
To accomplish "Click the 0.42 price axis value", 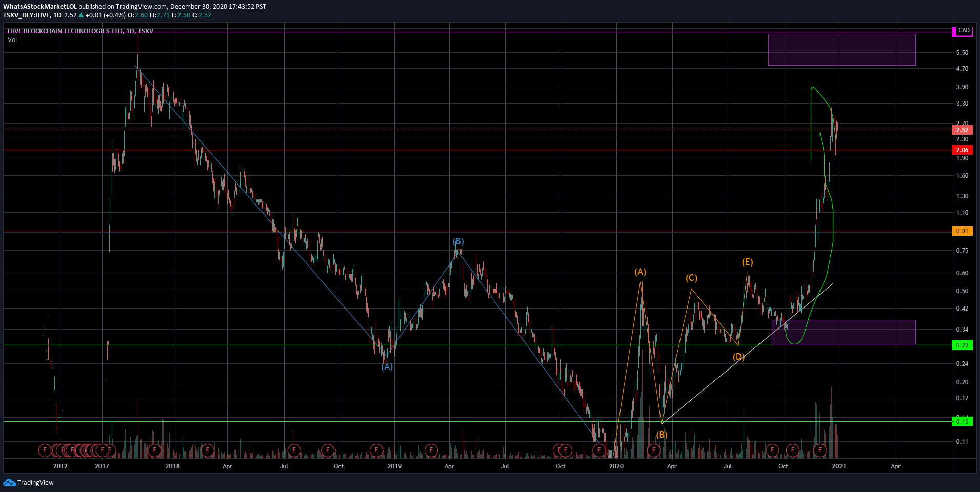I will coord(962,309).
